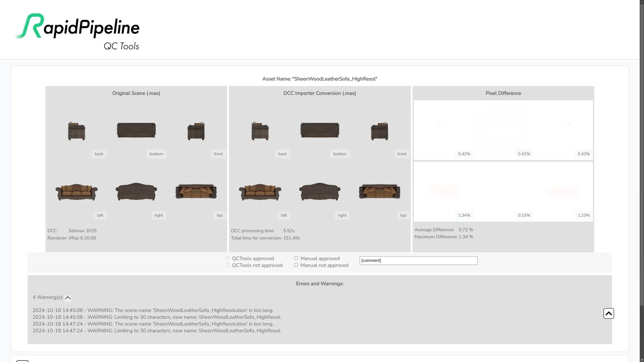Click the 1.23% pixel difference image
Image resolution: width=644 pixels, height=362 pixels.
coord(563,191)
